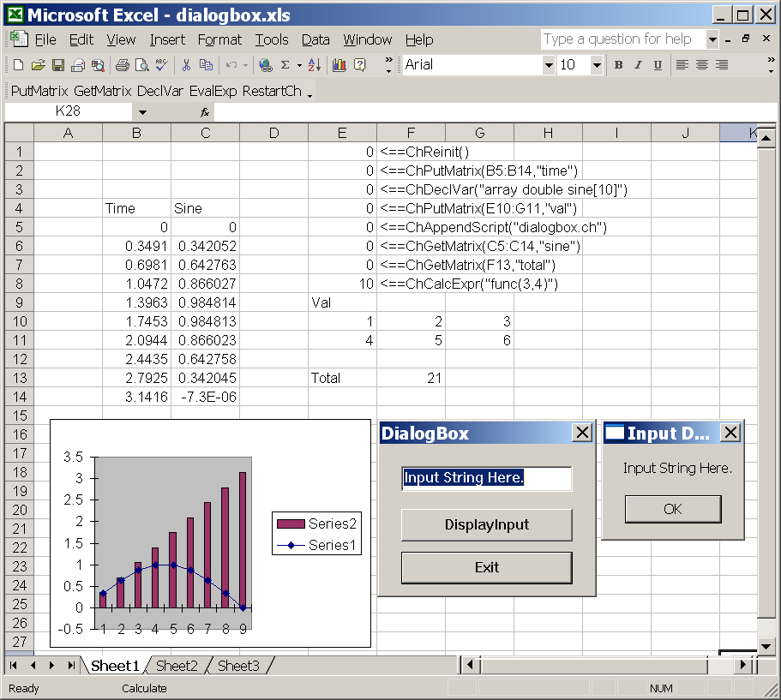Open the Name Box dropdown arrow
Image resolution: width=781 pixels, height=700 pixels.
pyautogui.click(x=142, y=112)
